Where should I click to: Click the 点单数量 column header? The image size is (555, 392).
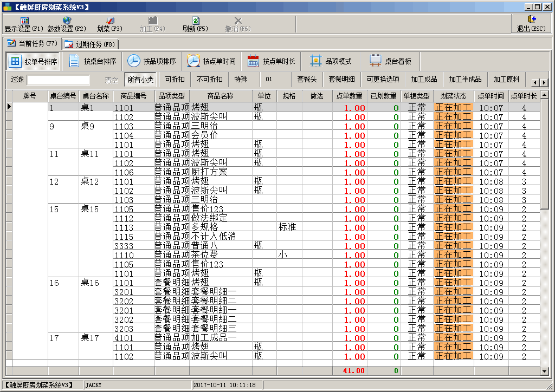click(x=349, y=96)
